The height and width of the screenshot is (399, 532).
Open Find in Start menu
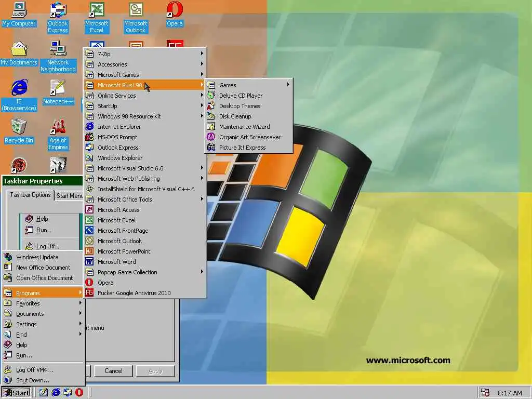[43, 335]
